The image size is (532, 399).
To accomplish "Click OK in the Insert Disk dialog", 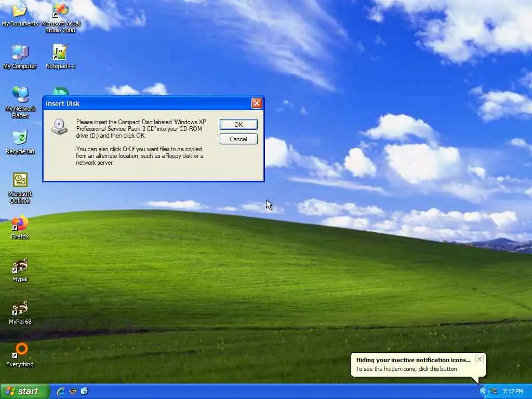I will click(238, 125).
